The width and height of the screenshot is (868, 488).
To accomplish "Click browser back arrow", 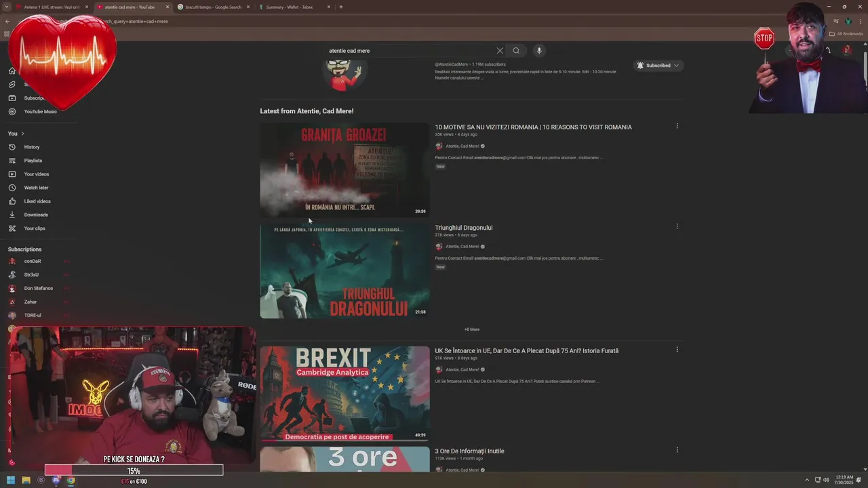I will coord(7,22).
